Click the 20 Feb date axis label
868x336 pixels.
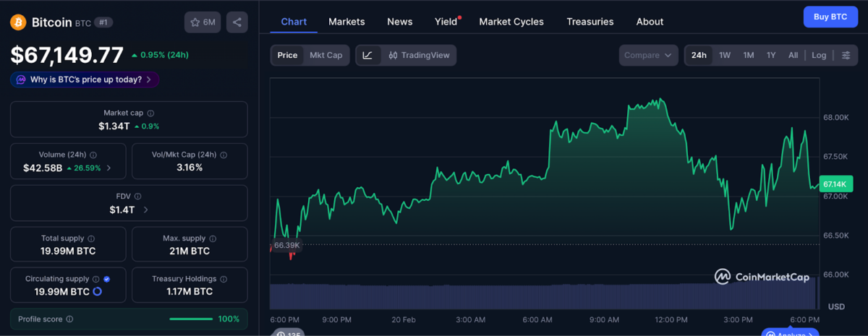coord(404,319)
